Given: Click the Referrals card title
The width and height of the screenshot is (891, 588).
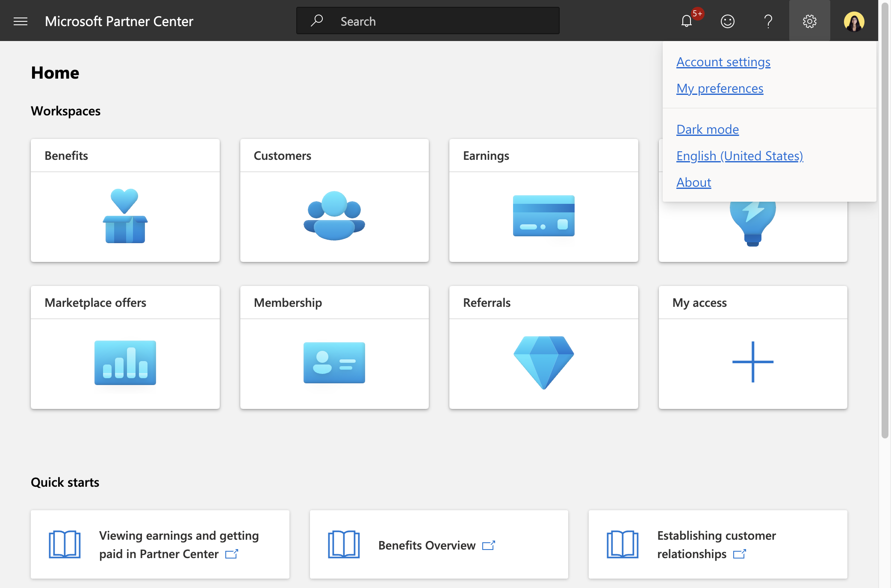Looking at the screenshot, I should (x=487, y=303).
